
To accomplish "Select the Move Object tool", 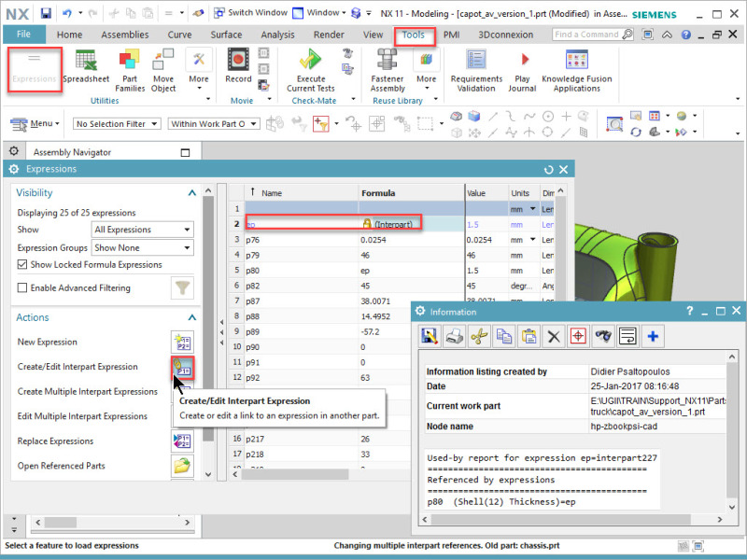I will click(163, 71).
